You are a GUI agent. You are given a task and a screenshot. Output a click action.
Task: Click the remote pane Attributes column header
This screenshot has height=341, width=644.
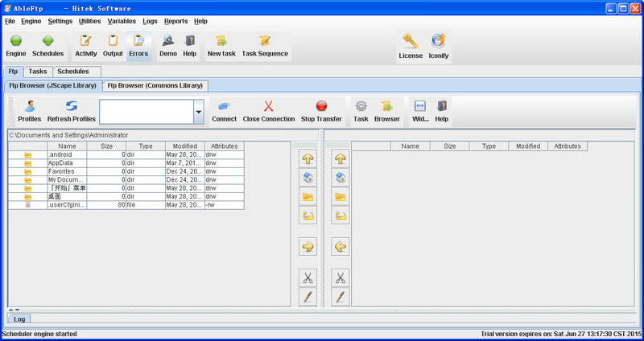click(x=568, y=146)
